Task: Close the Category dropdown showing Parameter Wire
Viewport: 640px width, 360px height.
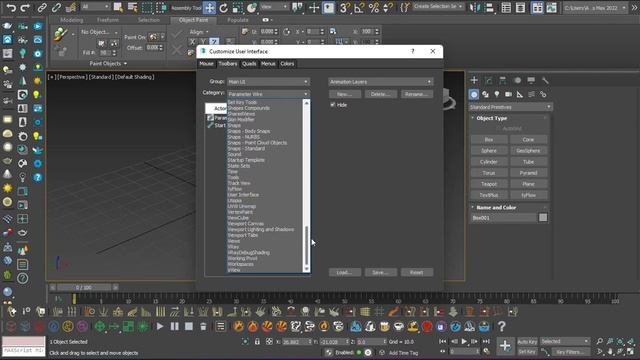Action: (268, 94)
